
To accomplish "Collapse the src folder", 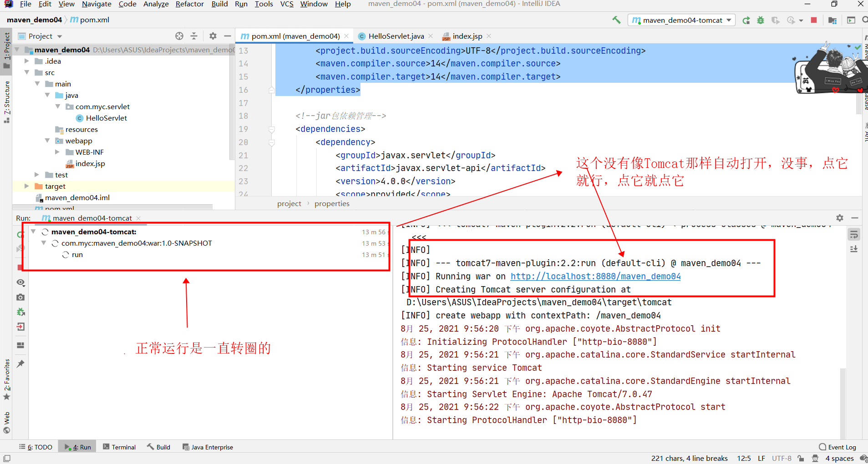I will [x=27, y=72].
